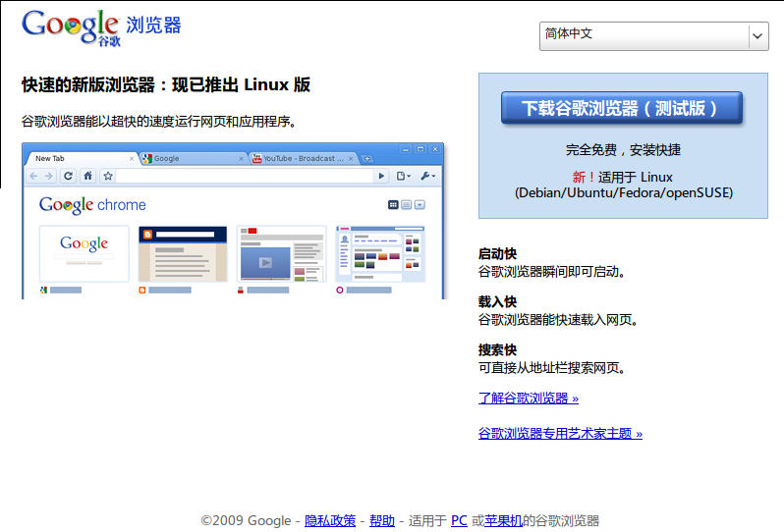This screenshot has height=532, width=784.
Task: Click the close button of preview window
Action: [435, 149]
